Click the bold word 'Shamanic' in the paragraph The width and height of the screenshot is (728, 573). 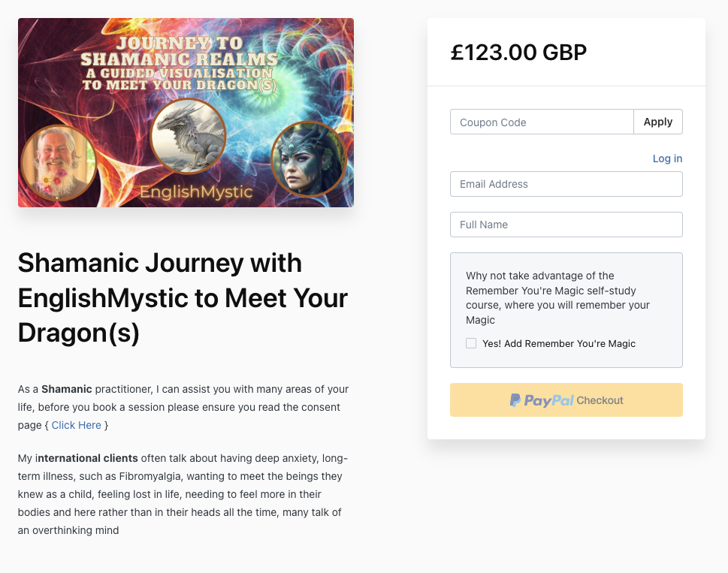pos(67,389)
